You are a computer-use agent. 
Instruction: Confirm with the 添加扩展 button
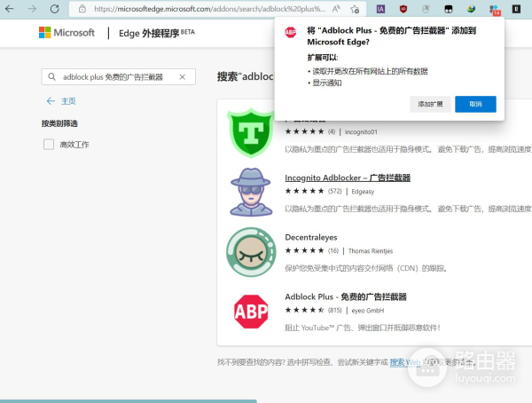tap(430, 104)
